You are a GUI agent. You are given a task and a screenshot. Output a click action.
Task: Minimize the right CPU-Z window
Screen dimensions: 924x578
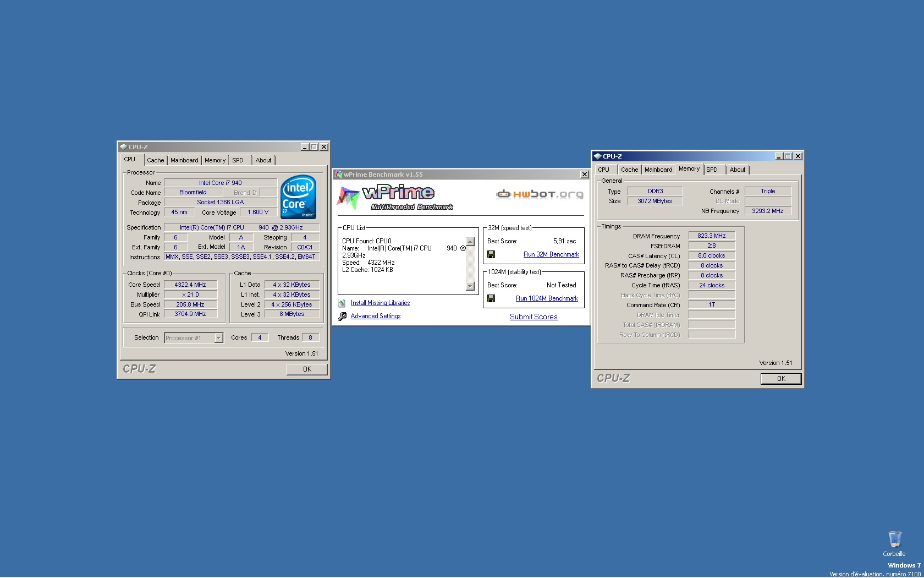(x=779, y=156)
